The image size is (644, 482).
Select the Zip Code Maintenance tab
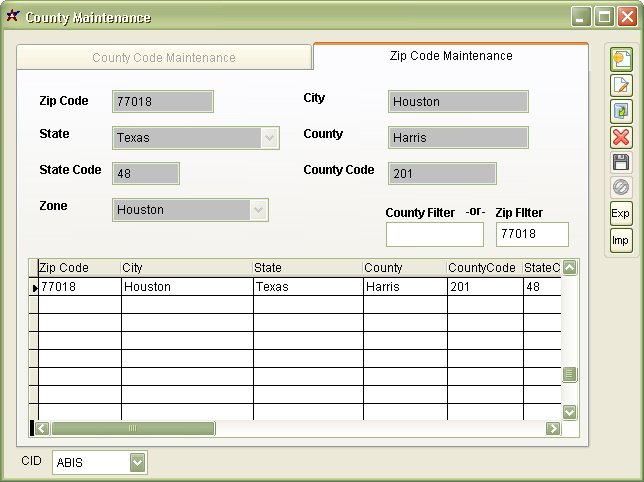pyautogui.click(x=450, y=56)
